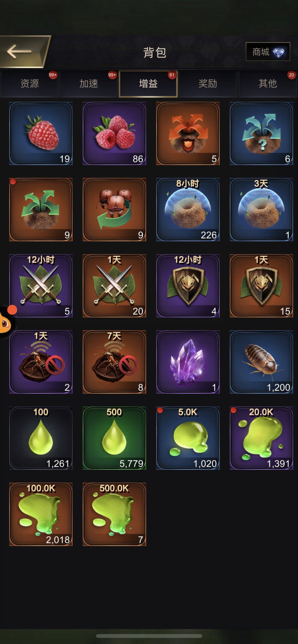Select the single raspberry item with 19
Screen dimensions: 298x644
coord(41,133)
